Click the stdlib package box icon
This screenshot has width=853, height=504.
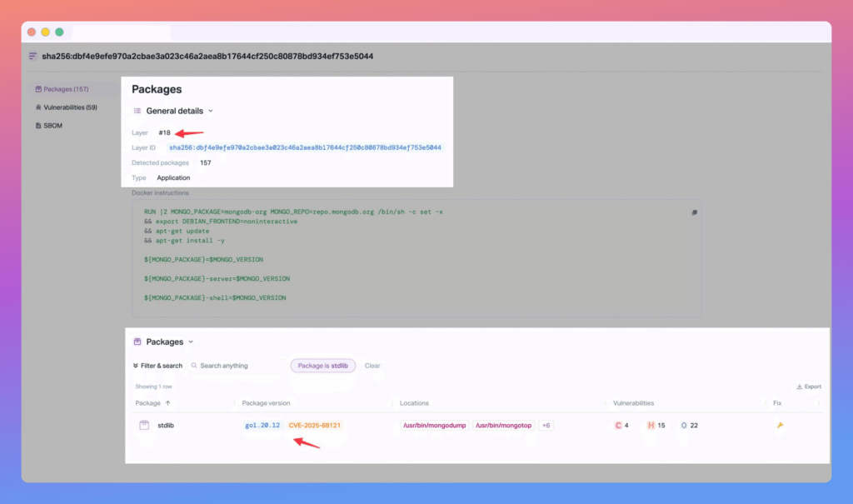tap(143, 425)
